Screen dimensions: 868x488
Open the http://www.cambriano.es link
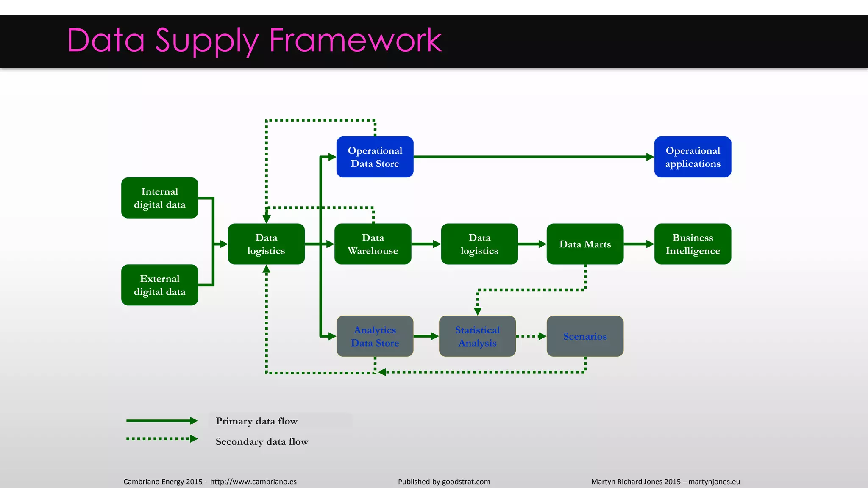pyautogui.click(x=253, y=482)
